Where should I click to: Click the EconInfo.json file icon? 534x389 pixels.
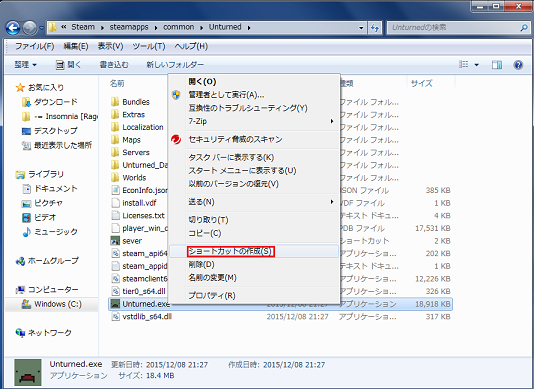(x=116, y=190)
